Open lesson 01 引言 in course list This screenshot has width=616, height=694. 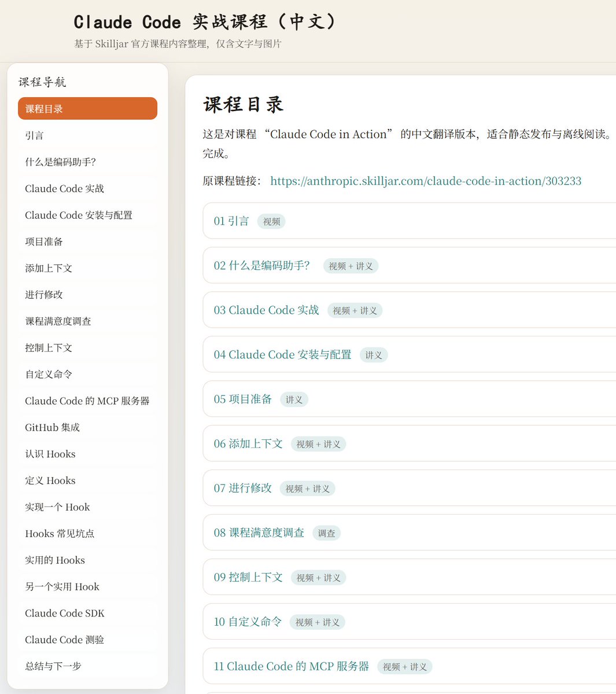pyautogui.click(x=231, y=221)
